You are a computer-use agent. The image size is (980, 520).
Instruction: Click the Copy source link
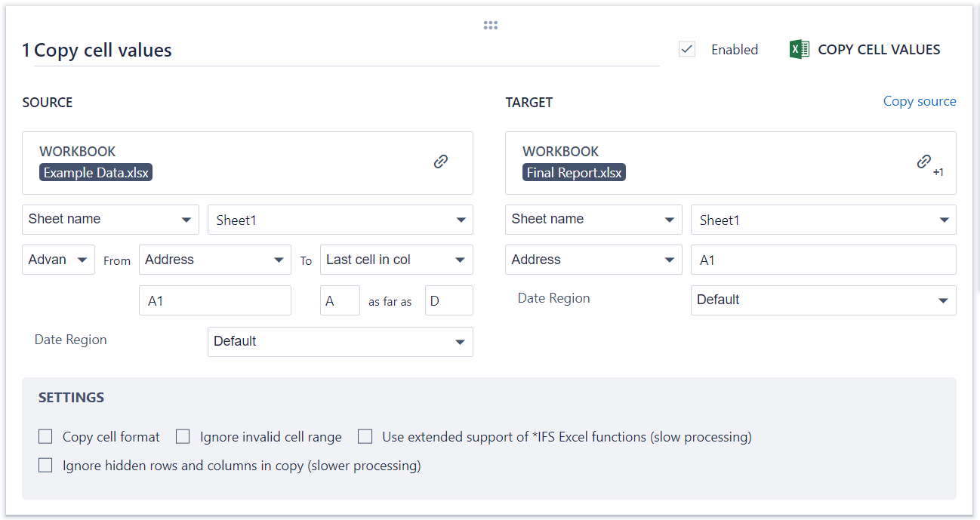(x=919, y=101)
